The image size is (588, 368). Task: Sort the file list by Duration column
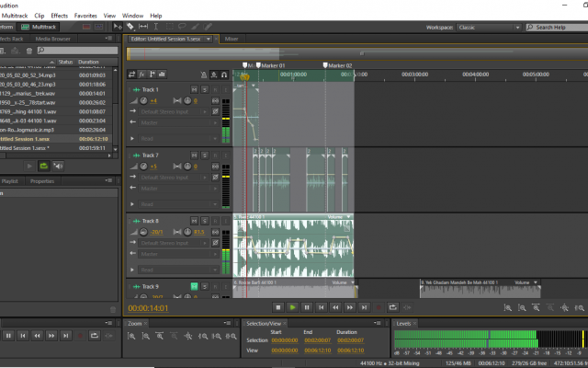[x=88, y=62]
